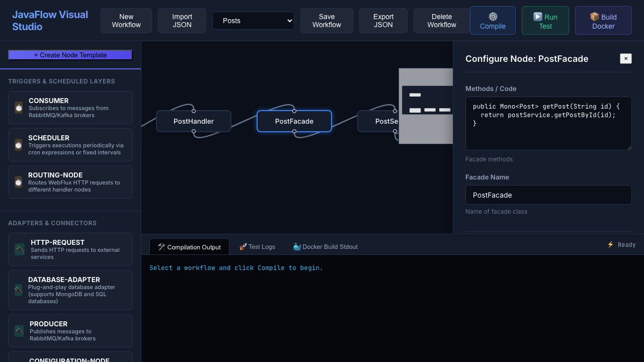
Task: Click the 'Name of facade class' hint
Action: (x=497, y=212)
